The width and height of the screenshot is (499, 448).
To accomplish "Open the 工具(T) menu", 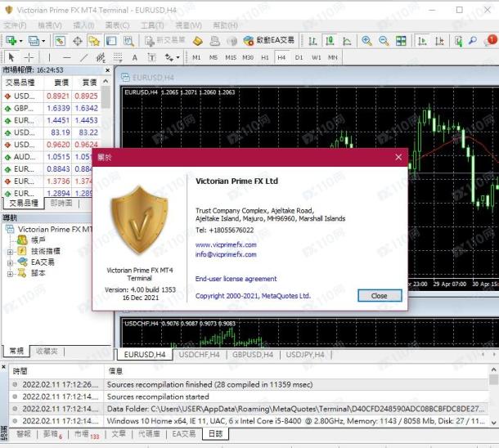I will [x=152, y=25].
